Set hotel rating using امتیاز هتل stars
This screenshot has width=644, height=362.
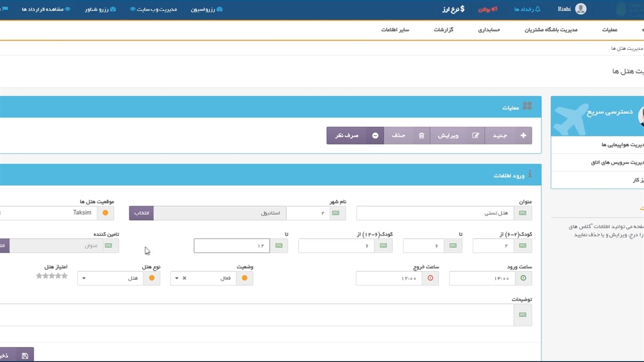[x=52, y=276]
